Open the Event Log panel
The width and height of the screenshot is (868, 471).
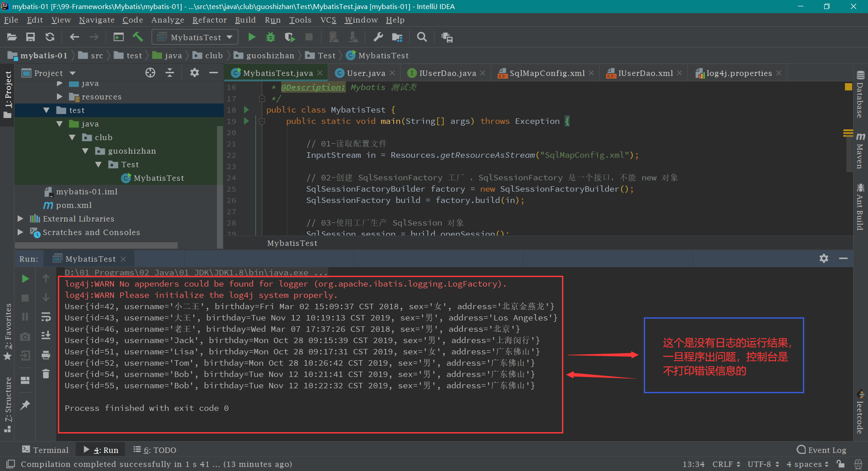[821, 450]
